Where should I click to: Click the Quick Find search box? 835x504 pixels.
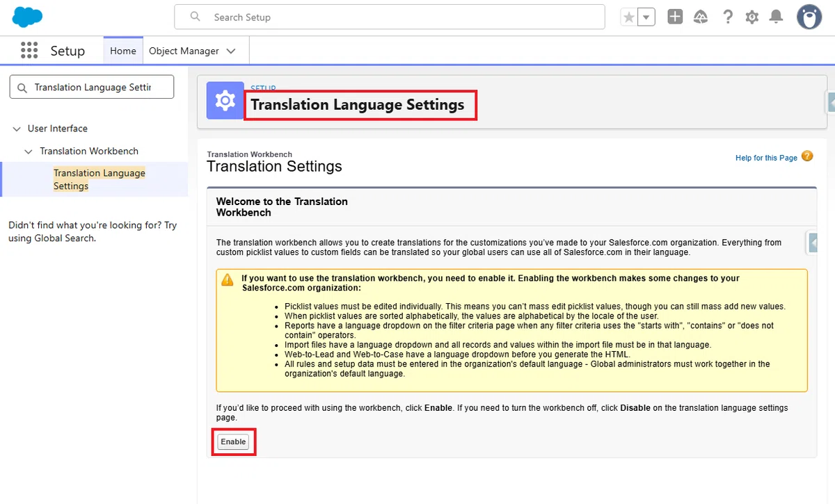pyautogui.click(x=92, y=87)
